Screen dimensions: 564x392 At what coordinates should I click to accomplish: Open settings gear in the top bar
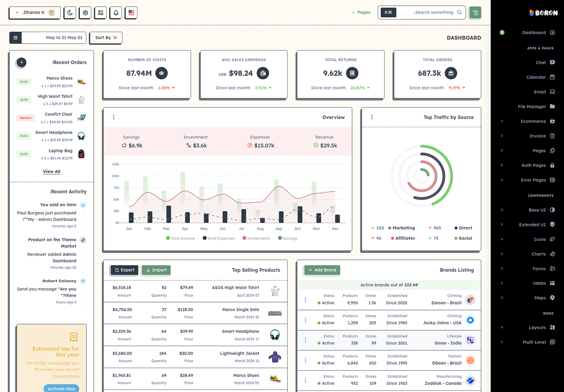click(x=85, y=13)
